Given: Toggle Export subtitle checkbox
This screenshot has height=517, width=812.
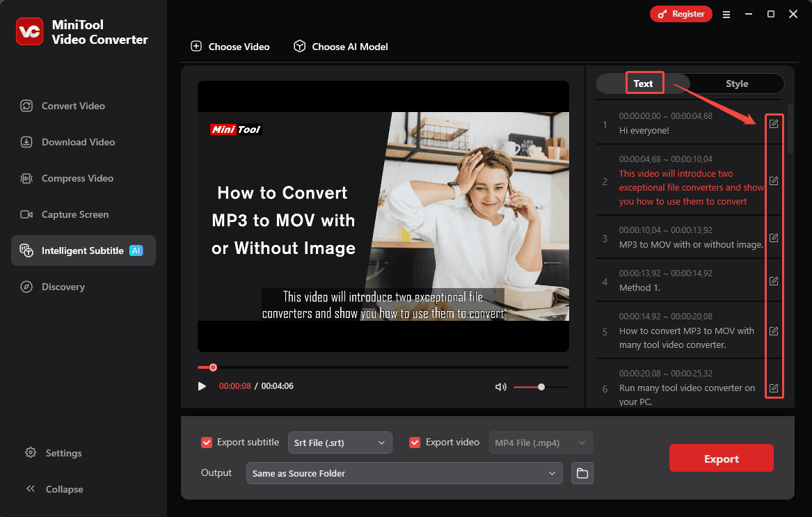Looking at the screenshot, I should [207, 443].
